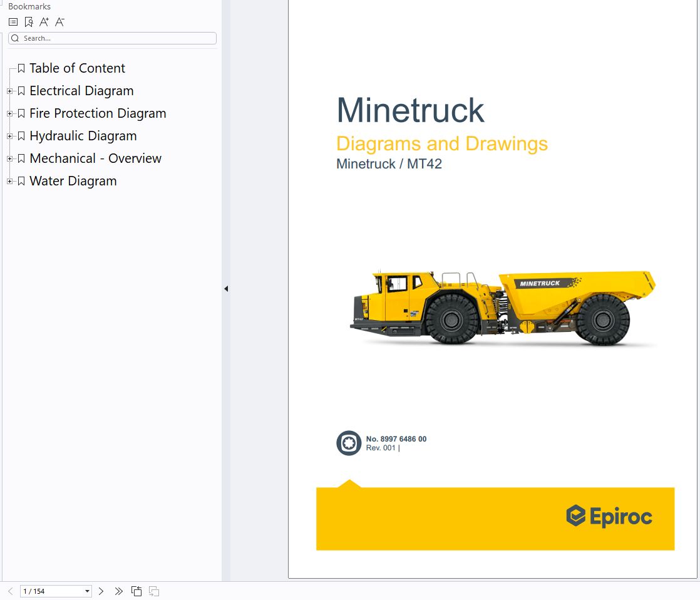The width and height of the screenshot is (700, 600).
Task: Select the Water Diagram bookmark label
Action: [x=73, y=181]
